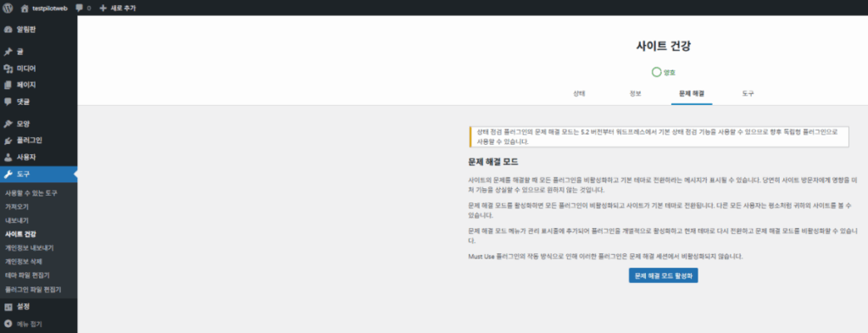Click the 메뉴 접기 collapse arrow icon

[8, 325]
